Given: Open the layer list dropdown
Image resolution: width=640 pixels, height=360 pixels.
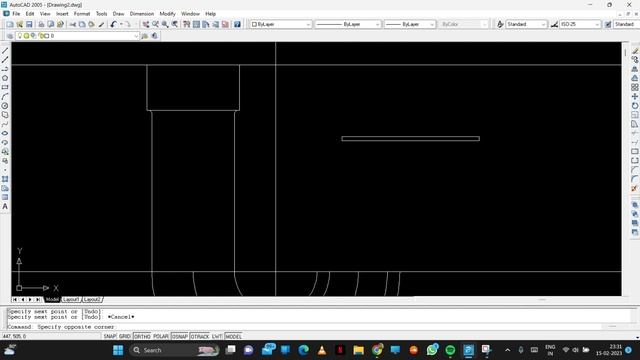Looking at the screenshot, I should (78, 36).
